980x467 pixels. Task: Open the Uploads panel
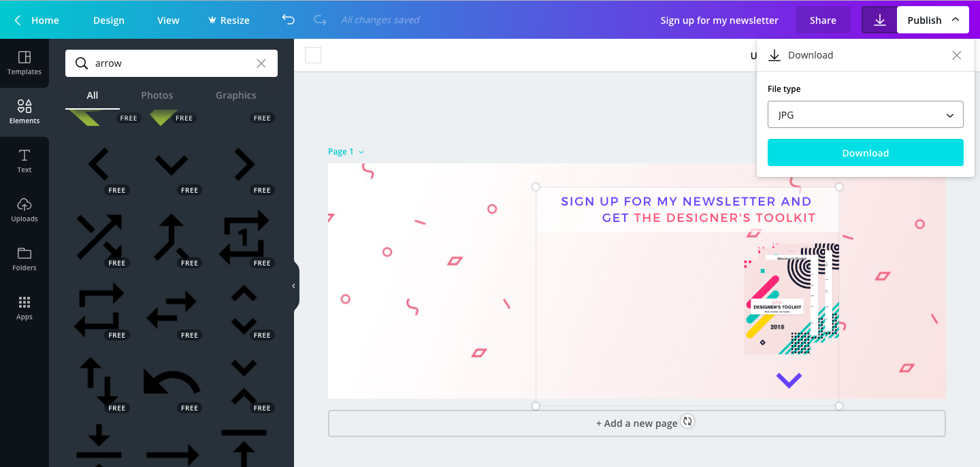(x=24, y=210)
